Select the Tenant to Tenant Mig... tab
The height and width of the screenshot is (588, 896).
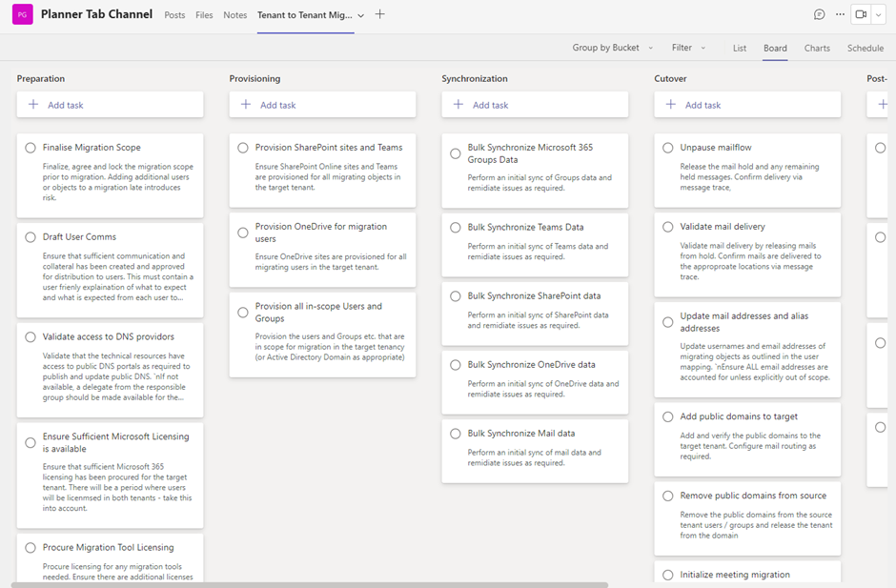tap(305, 15)
